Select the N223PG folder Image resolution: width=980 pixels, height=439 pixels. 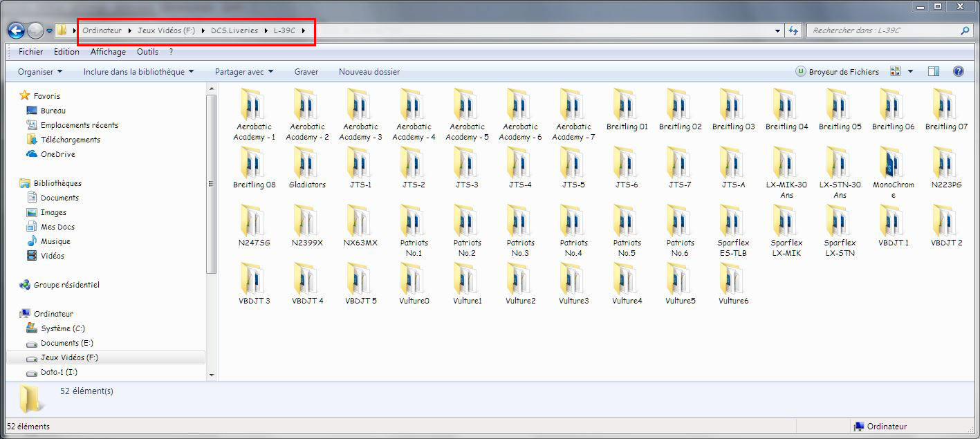point(946,167)
